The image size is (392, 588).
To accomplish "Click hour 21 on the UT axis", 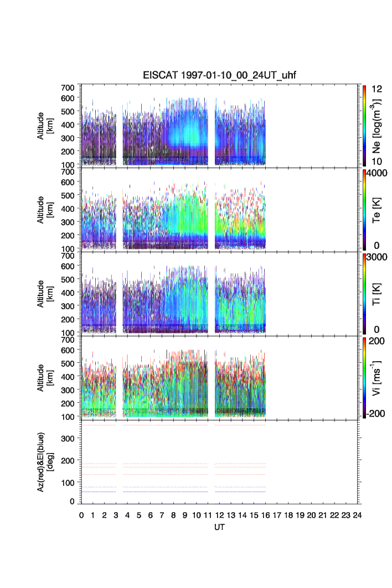I will (323, 515).
